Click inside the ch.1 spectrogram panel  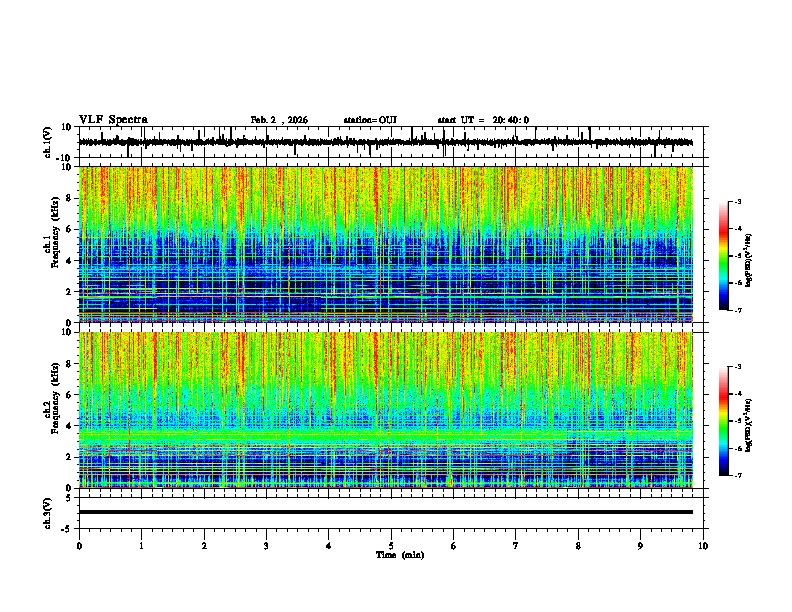coord(386,244)
